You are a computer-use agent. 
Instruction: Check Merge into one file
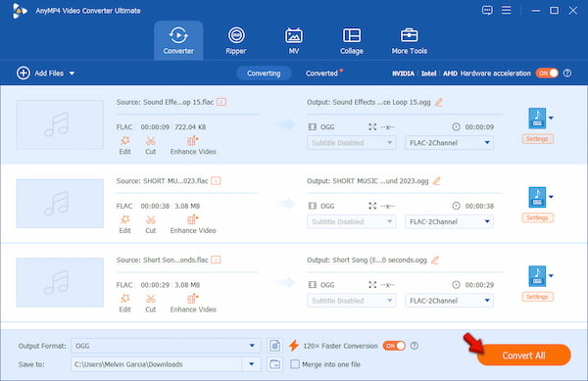(295, 364)
